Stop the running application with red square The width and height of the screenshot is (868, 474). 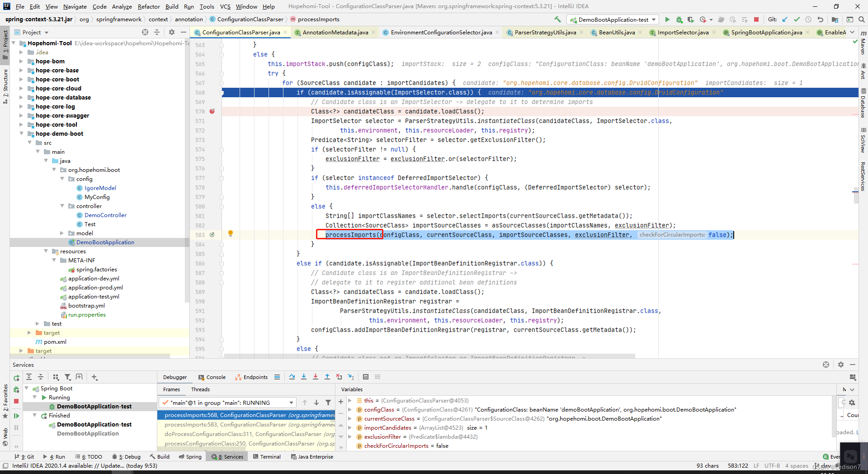(756, 19)
